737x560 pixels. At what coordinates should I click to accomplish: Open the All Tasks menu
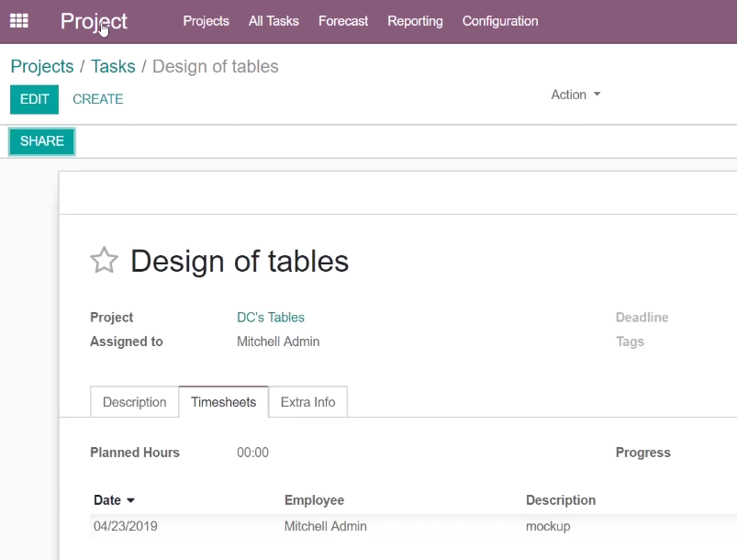point(274,21)
